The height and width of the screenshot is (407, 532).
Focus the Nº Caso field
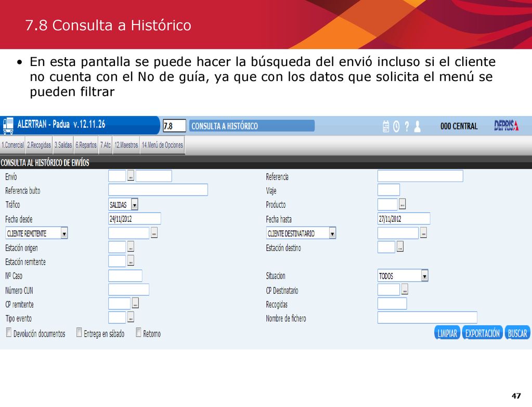[125, 275]
